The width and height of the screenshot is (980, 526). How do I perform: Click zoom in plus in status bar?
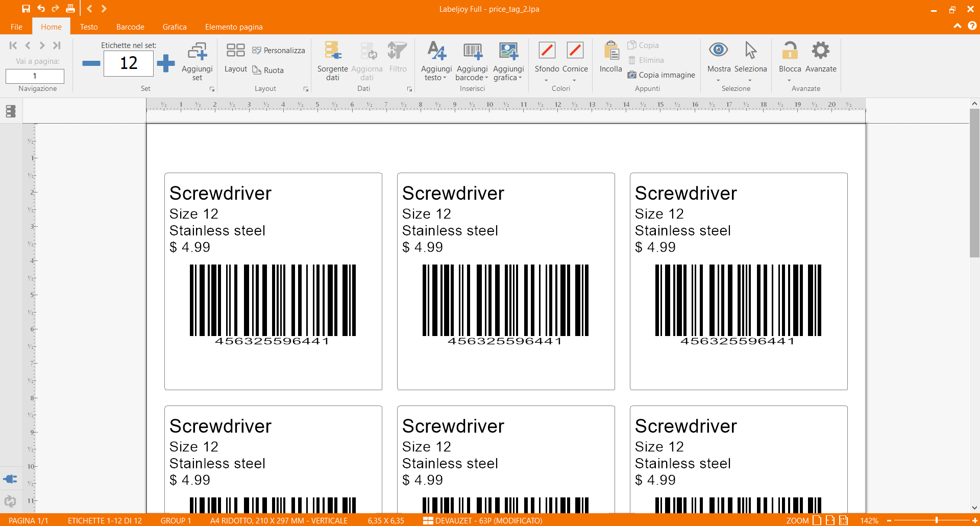(974, 520)
